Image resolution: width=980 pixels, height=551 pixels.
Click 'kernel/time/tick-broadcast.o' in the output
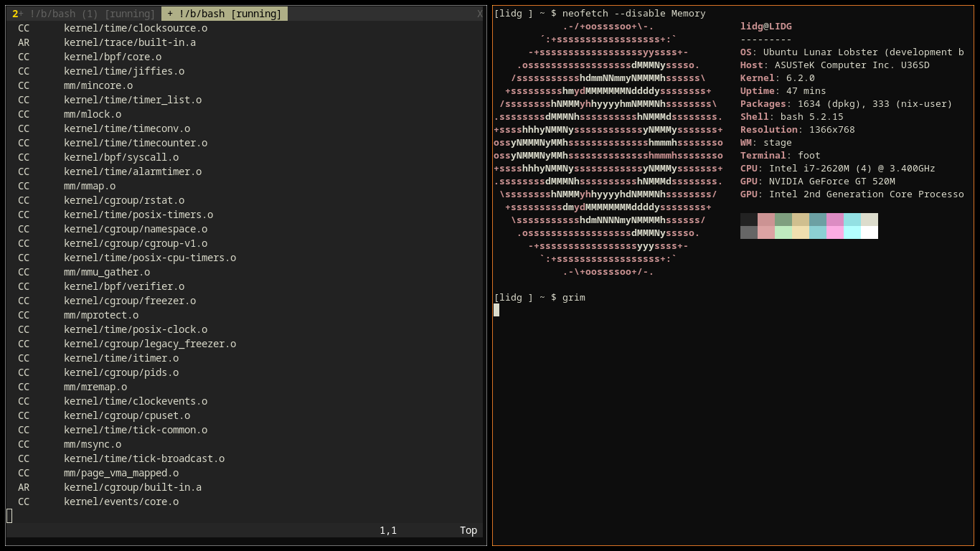pyautogui.click(x=144, y=458)
